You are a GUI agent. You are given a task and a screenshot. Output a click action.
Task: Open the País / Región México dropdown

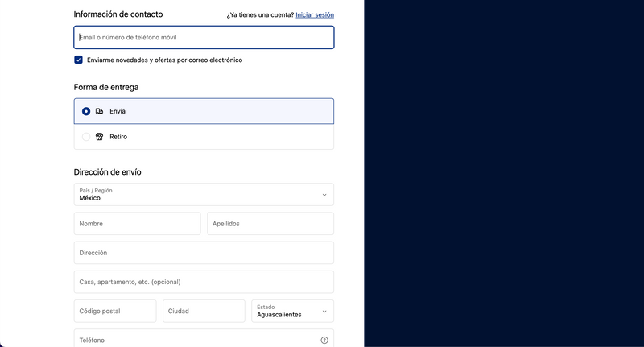pyautogui.click(x=204, y=195)
